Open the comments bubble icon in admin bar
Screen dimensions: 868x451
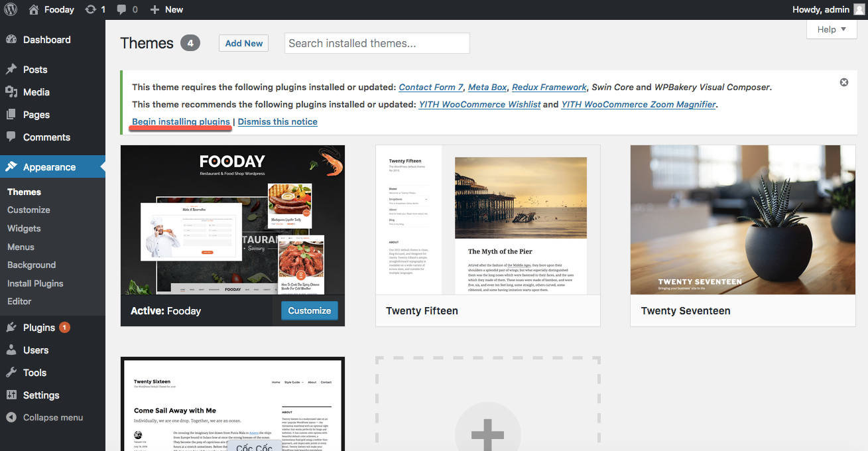click(x=121, y=10)
